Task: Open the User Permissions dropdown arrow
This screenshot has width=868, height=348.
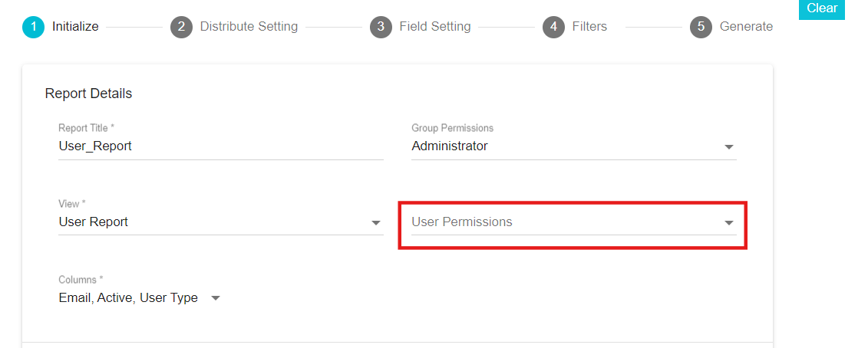Action: click(729, 223)
